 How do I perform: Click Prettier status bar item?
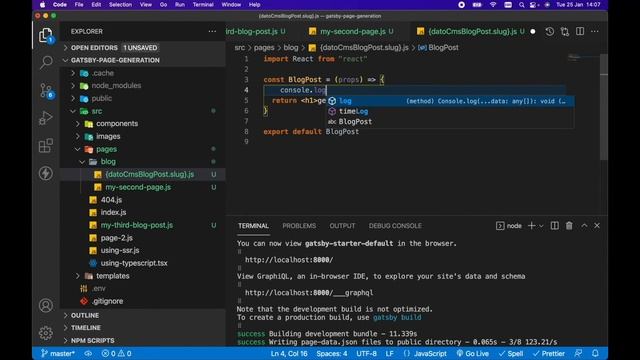549,353
